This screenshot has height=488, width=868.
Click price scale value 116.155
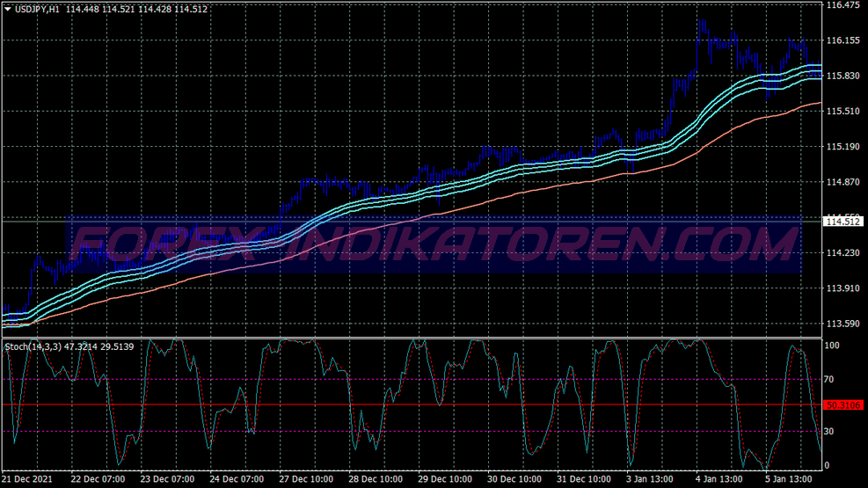[843, 40]
